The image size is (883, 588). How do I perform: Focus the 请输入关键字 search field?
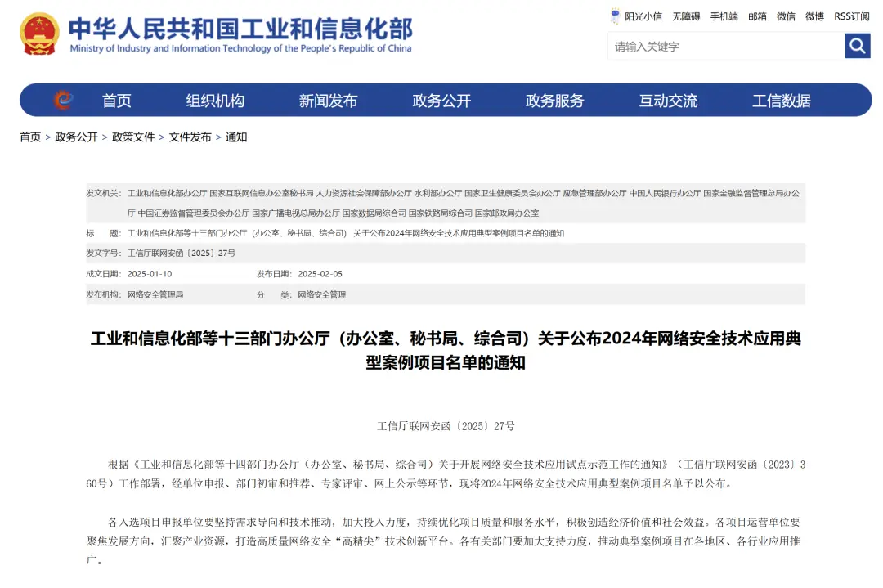[x=727, y=46]
